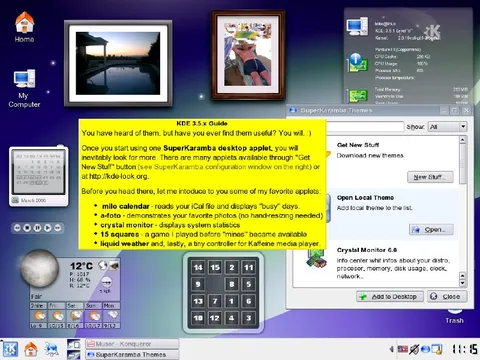
Task: Click tile 15 in the 15 squares game
Action: click(215, 267)
